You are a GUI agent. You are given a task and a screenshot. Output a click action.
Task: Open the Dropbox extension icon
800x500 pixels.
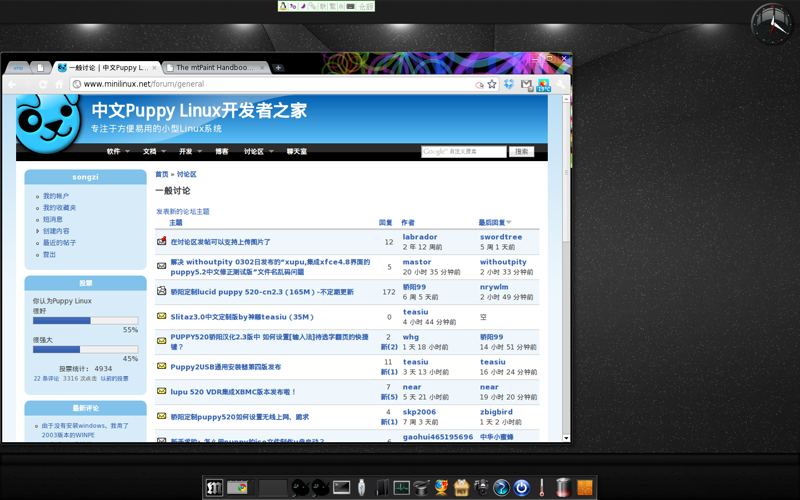(509, 84)
